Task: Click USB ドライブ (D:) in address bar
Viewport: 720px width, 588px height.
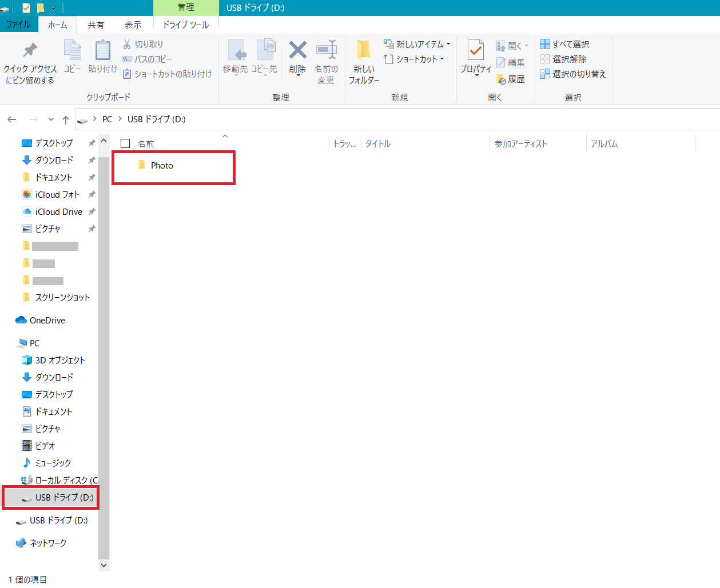Action: point(156,119)
